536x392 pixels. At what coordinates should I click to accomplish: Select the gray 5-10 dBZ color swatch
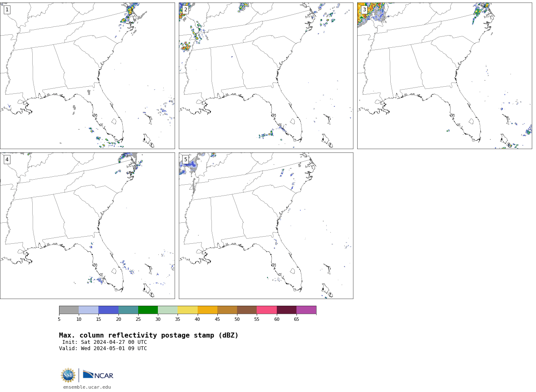click(69, 310)
